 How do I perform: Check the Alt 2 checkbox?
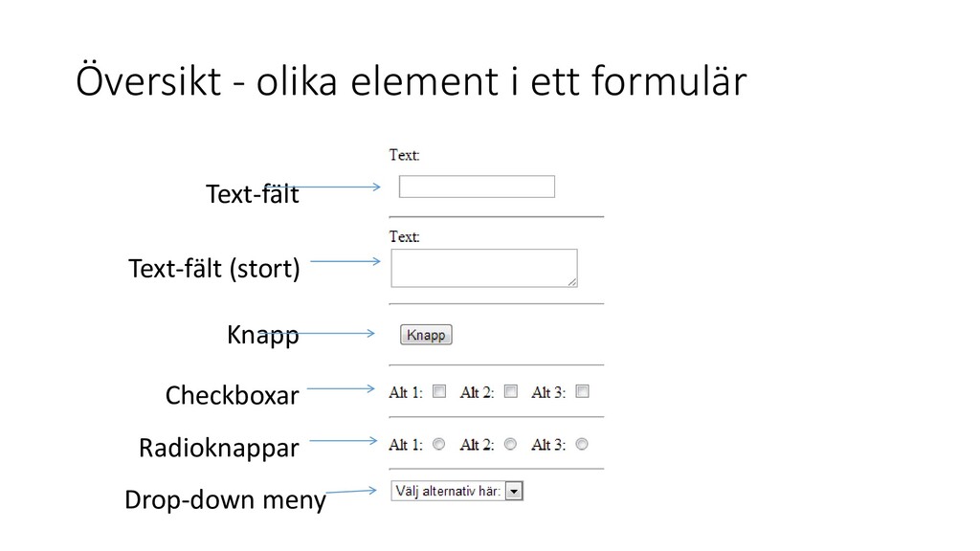pos(511,391)
